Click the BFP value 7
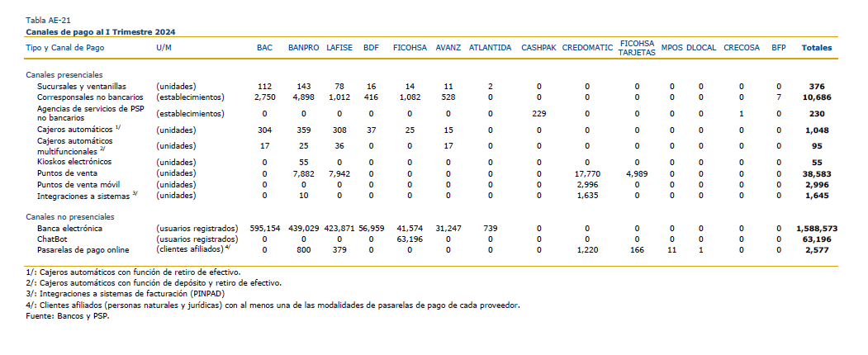Image resolution: width=868 pixels, height=355 pixels. 779,98
